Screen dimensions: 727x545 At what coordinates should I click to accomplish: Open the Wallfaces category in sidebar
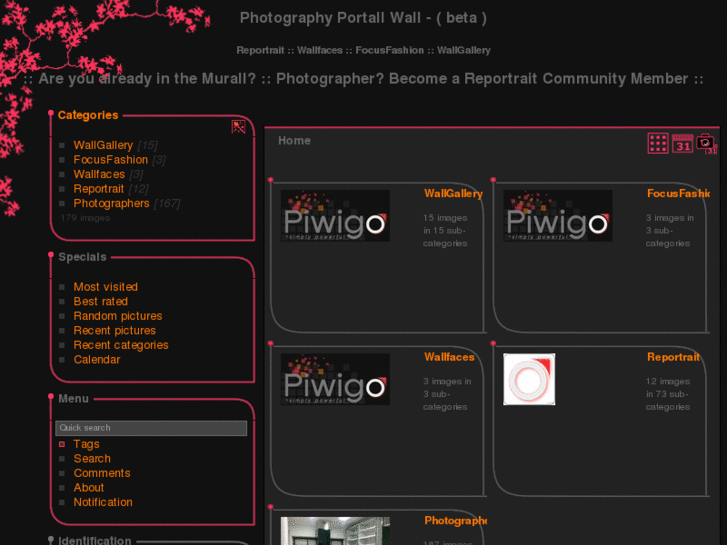pos(99,174)
